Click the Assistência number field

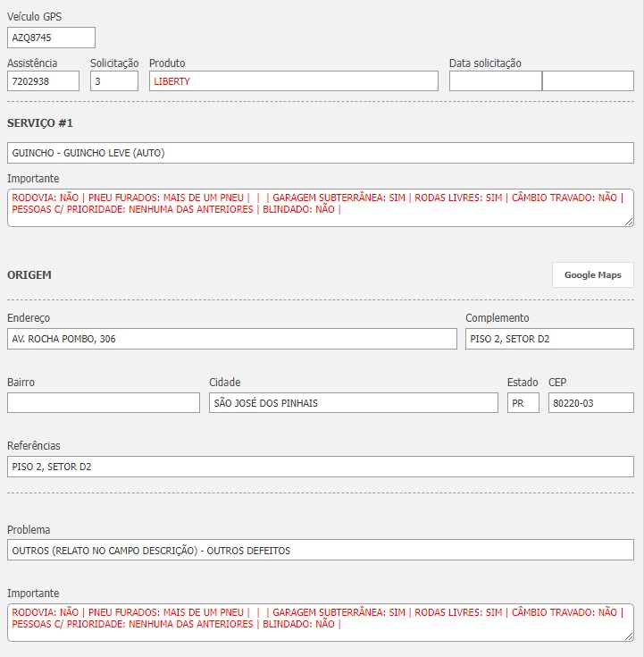tap(43, 81)
